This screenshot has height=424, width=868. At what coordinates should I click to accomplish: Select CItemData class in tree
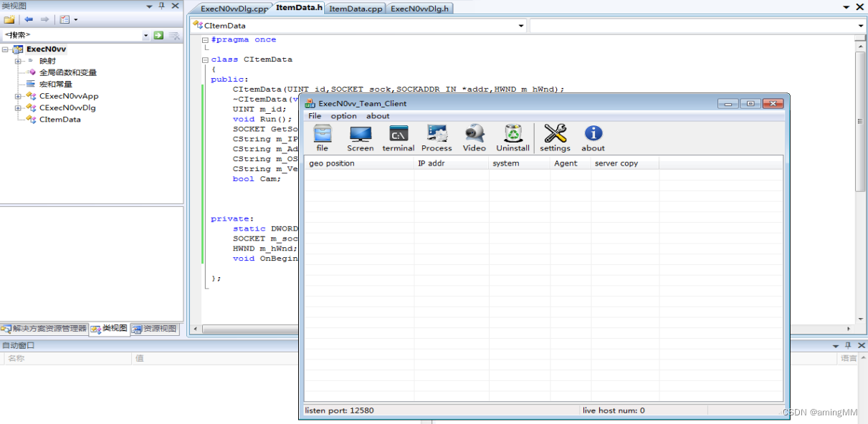[x=60, y=120]
